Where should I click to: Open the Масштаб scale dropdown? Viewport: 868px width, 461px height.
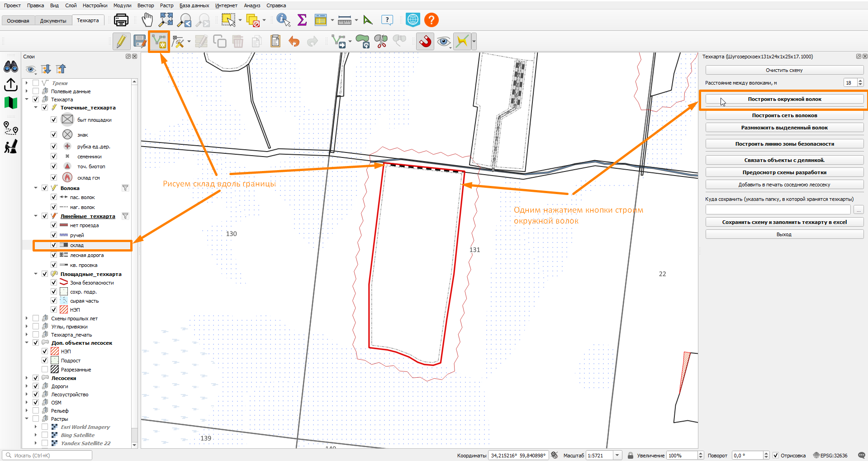click(617, 456)
